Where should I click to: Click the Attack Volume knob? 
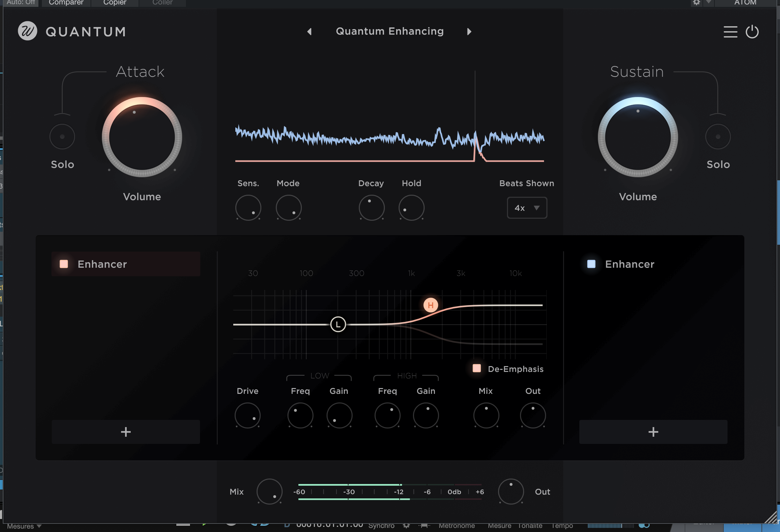tap(142, 137)
